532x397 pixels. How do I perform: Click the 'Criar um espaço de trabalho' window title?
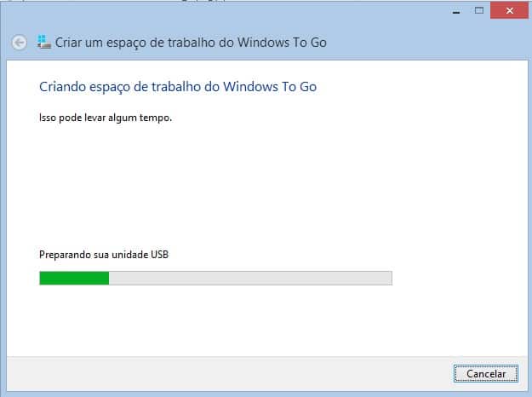[x=191, y=43]
